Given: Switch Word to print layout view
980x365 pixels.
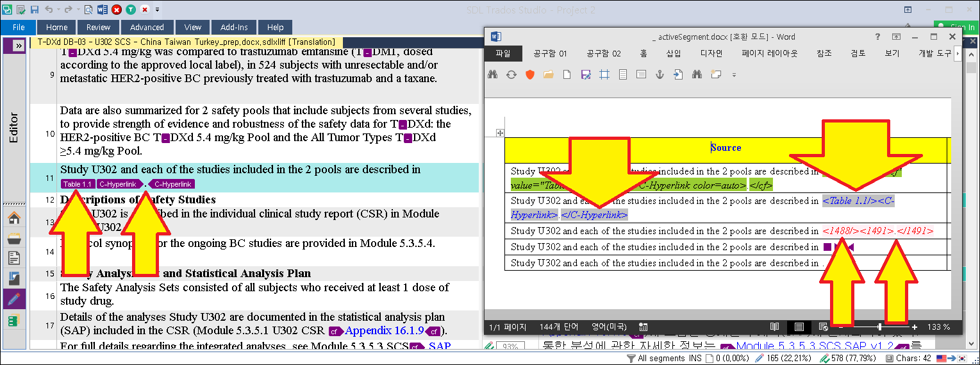Looking at the screenshot, I should [x=799, y=327].
